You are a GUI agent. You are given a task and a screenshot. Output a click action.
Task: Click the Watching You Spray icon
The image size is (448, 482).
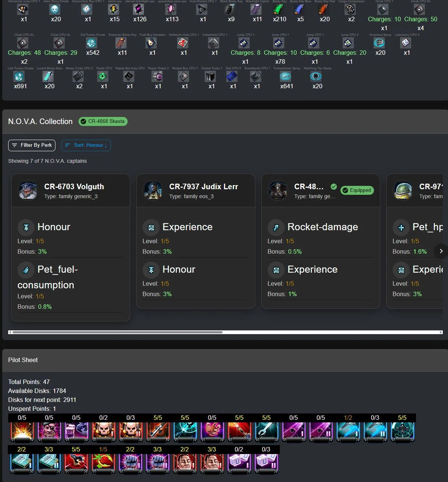316,76
